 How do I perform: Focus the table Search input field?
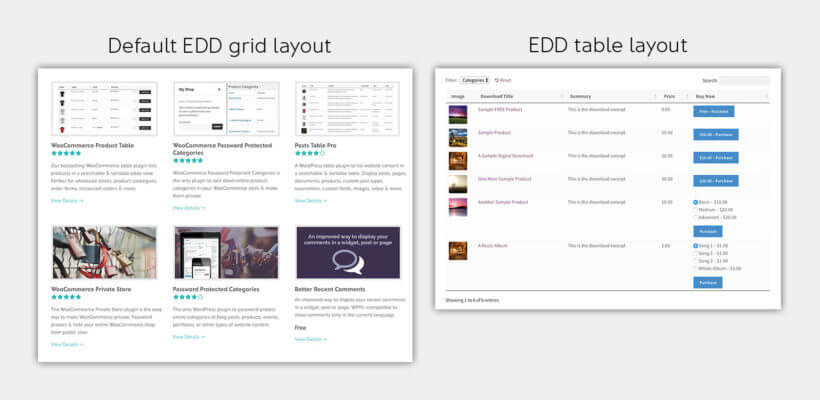tap(744, 80)
